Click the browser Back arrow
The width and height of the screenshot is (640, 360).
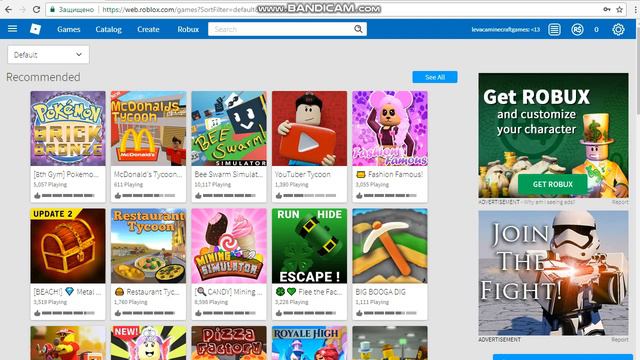(9, 9)
